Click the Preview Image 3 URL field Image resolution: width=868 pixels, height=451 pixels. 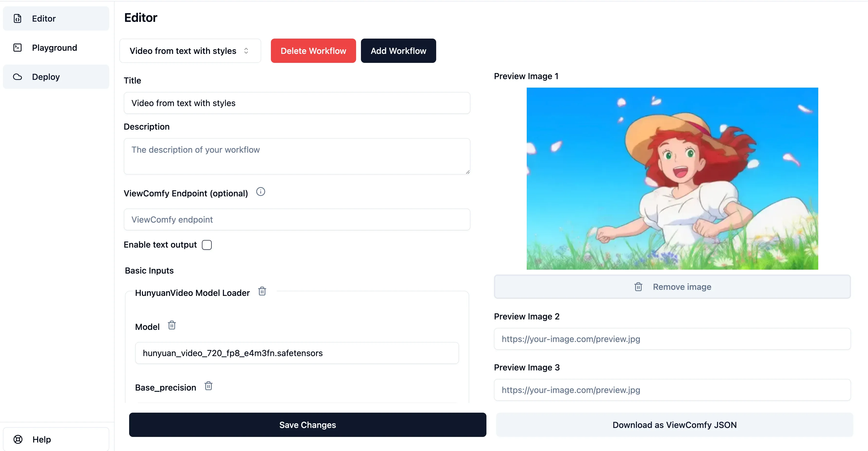[x=672, y=390]
